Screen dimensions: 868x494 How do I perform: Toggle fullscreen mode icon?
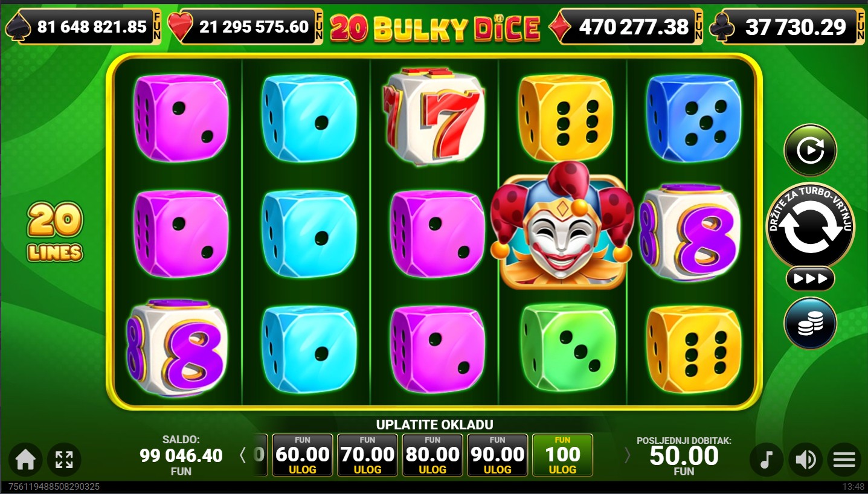(x=64, y=460)
